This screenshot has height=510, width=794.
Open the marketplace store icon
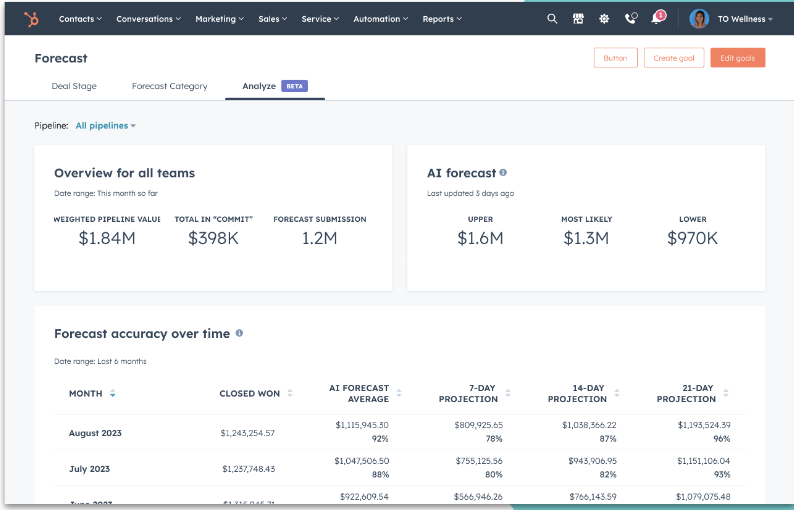579,18
